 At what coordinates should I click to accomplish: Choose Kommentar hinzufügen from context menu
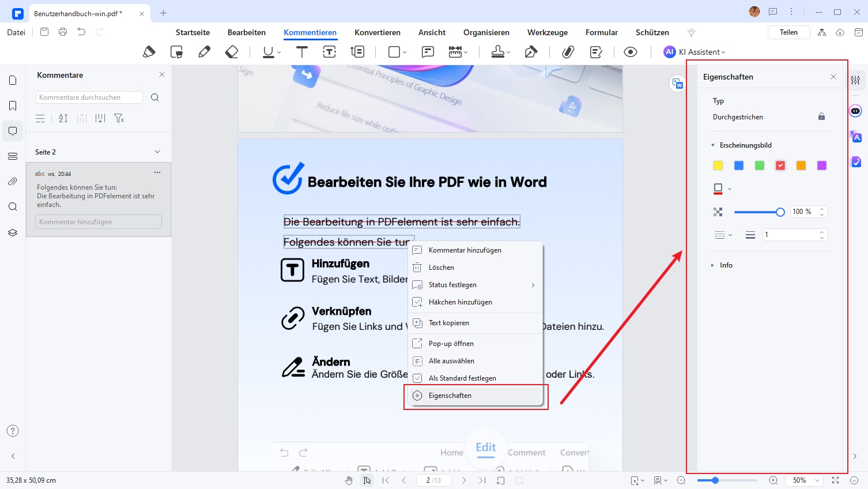tap(475, 250)
